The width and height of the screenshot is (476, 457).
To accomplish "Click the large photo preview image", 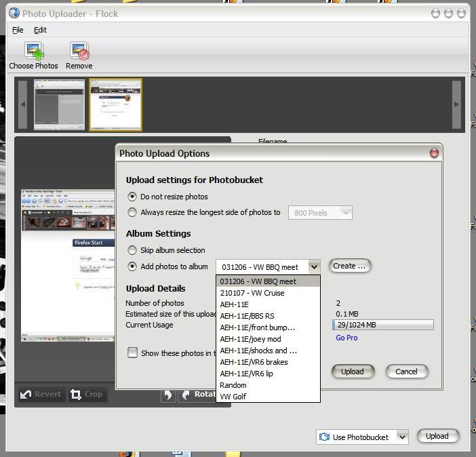I will (x=68, y=265).
